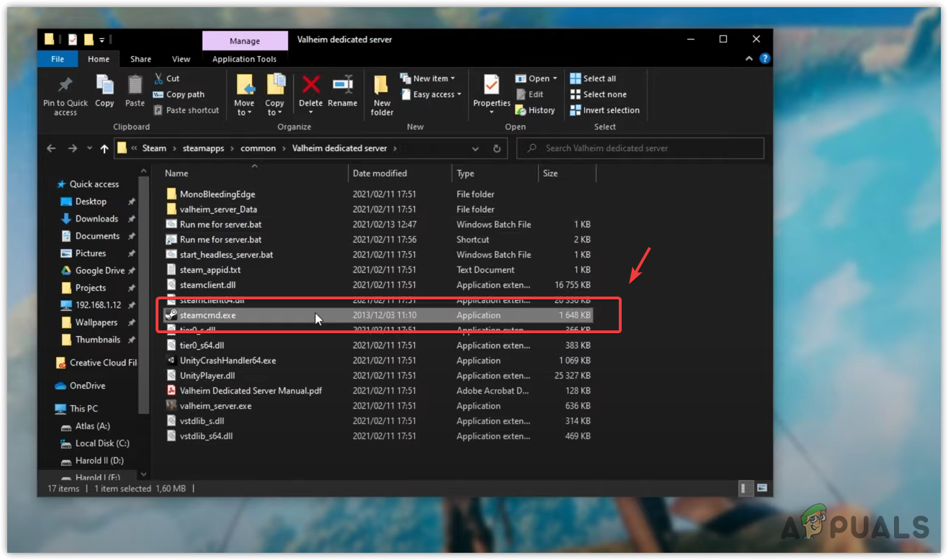Click the New folder icon
Viewport: 948px width, 560px height.
pos(382,86)
